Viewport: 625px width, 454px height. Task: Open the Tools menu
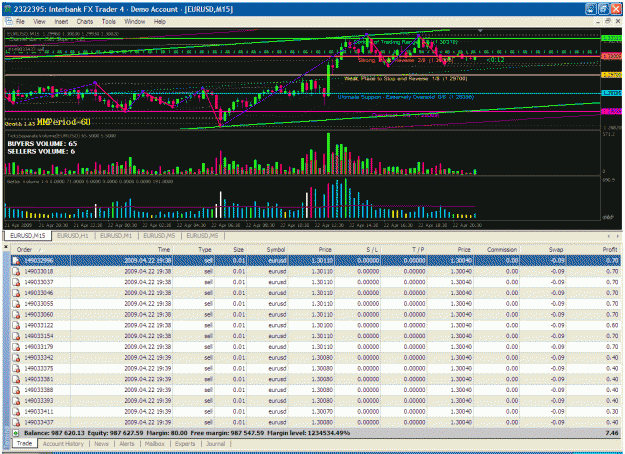click(108, 22)
